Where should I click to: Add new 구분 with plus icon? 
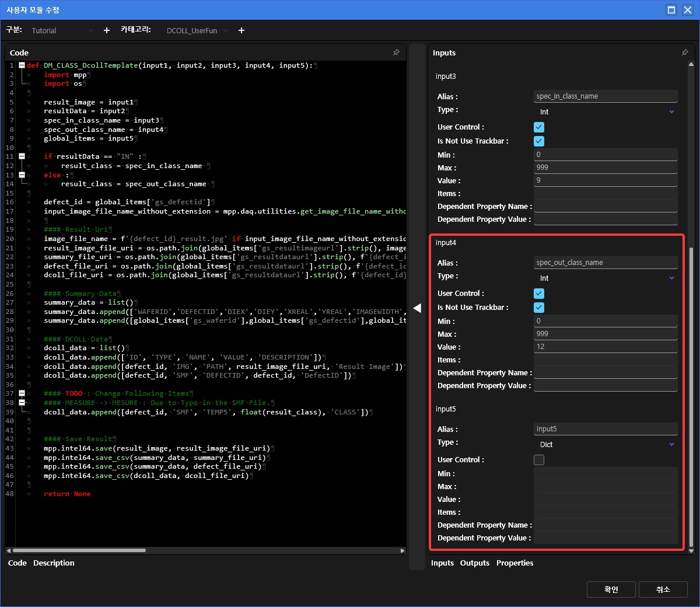107,30
